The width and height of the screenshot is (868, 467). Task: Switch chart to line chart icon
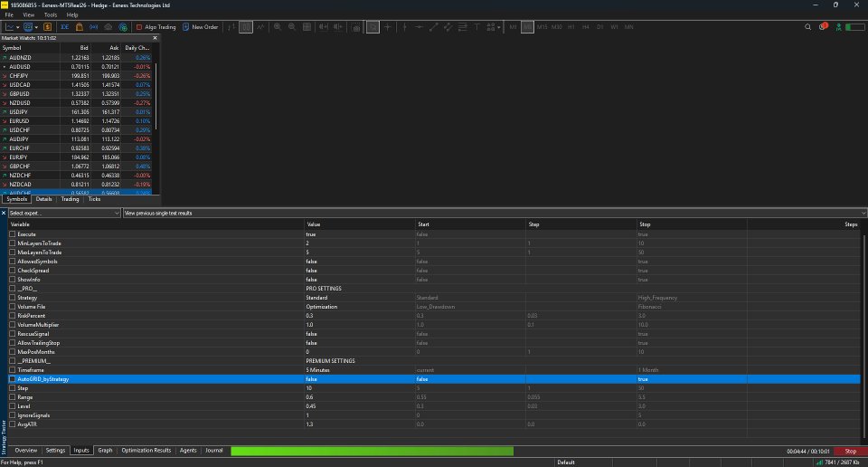(x=260, y=26)
